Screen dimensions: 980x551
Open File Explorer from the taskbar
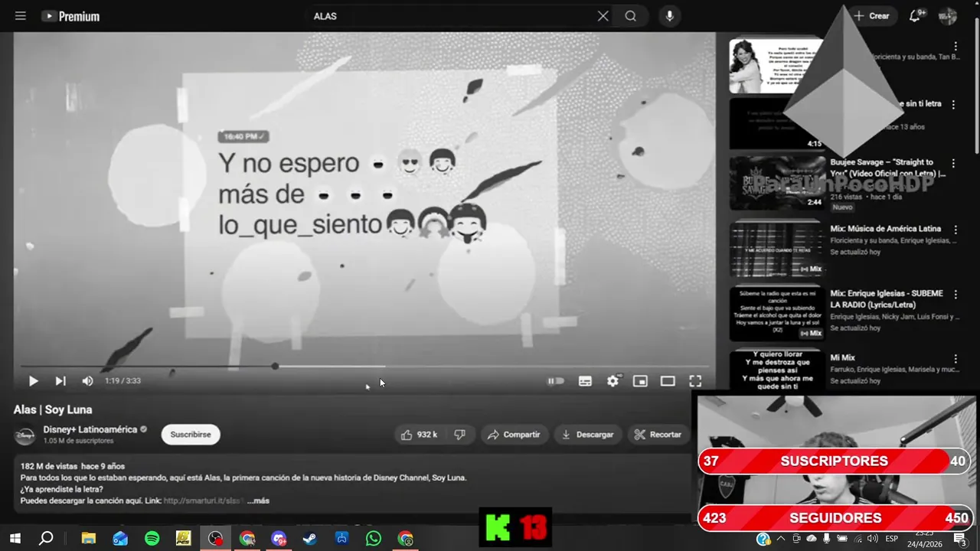point(88,539)
